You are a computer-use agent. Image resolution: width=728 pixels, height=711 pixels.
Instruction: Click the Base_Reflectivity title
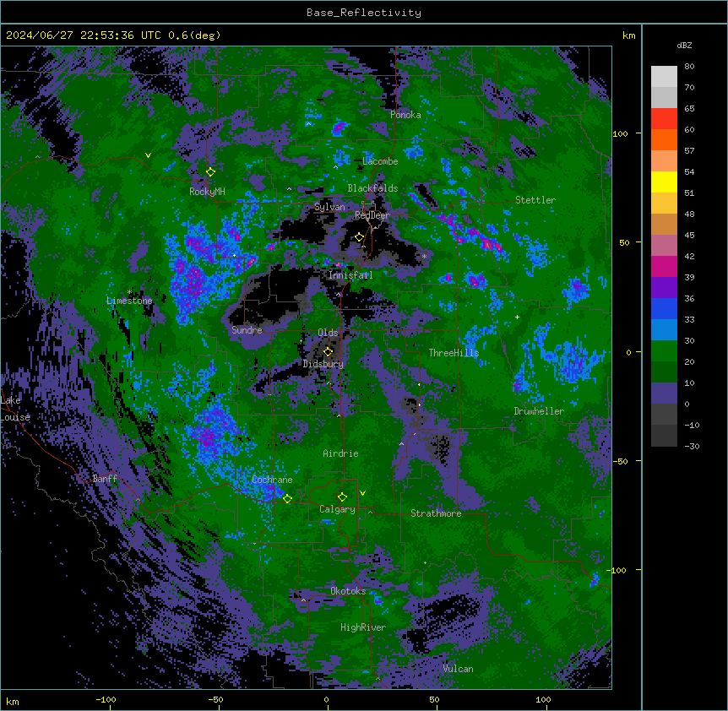pyautogui.click(x=364, y=13)
